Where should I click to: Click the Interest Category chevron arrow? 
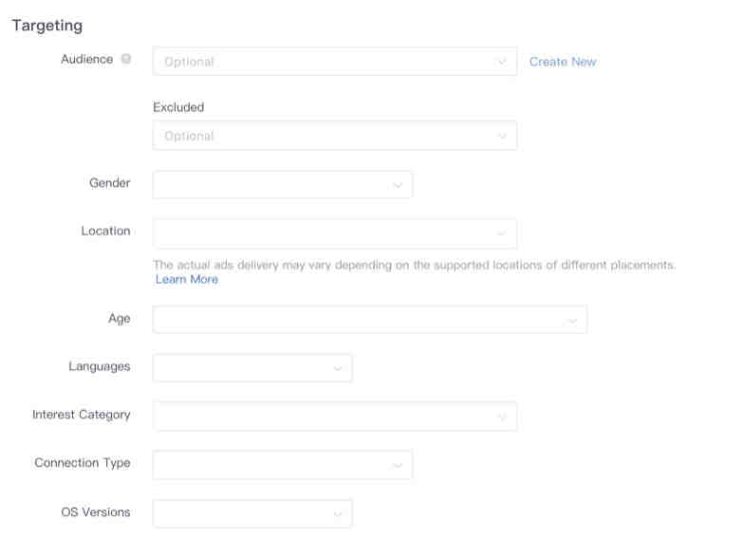point(501,418)
